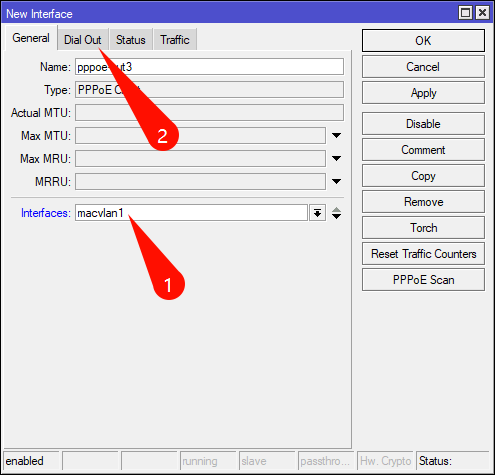Screen dimensions: 495x475
Task: Click the MRRU input field
Action: [200, 182]
